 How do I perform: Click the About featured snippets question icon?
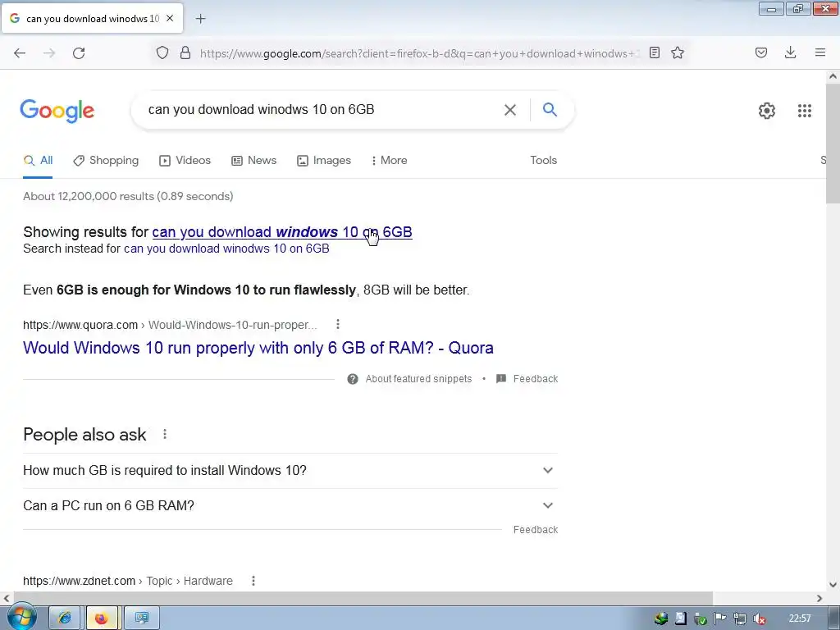[x=353, y=379]
